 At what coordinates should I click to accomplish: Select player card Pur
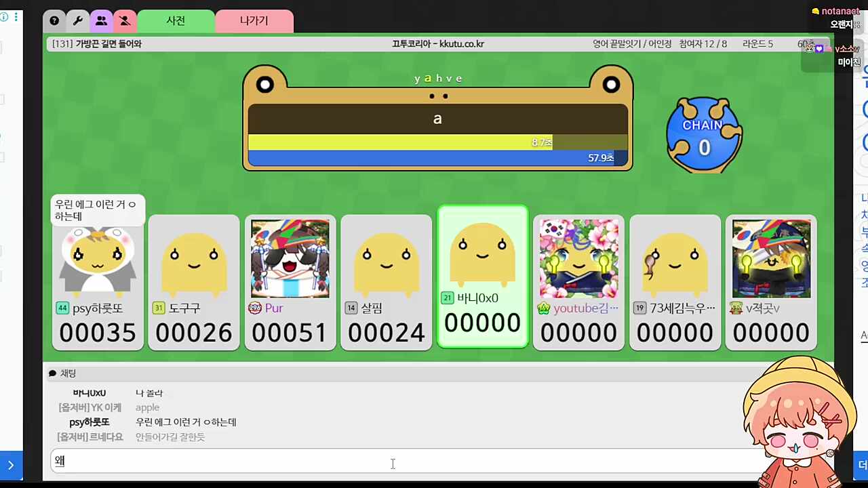click(290, 283)
